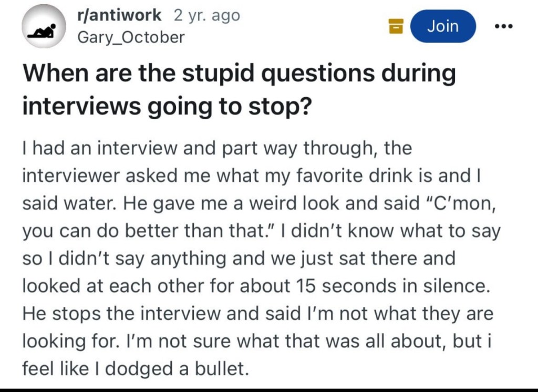Click the r/antiwork subreddit avatar

coord(43,26)
